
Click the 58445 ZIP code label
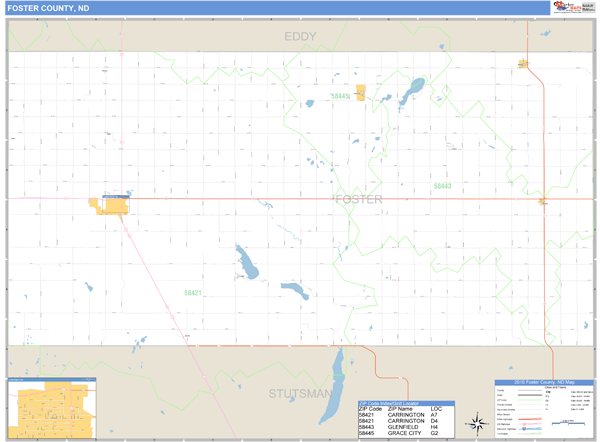tap(340, 96)
